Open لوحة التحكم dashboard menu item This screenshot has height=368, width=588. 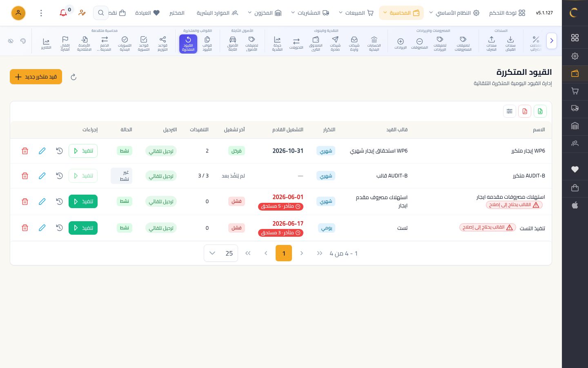tap(507, 13)
